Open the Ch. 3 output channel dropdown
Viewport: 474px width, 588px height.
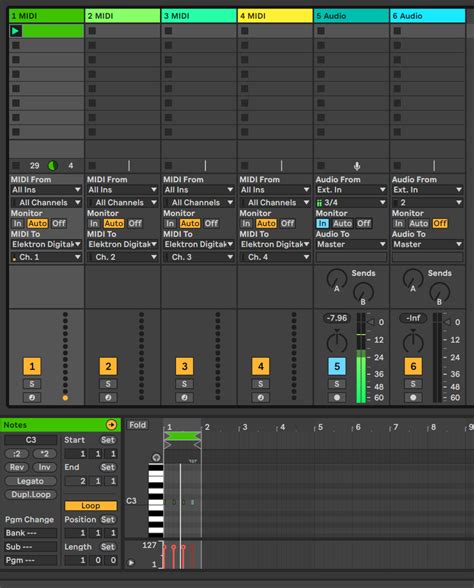(199, 257)
